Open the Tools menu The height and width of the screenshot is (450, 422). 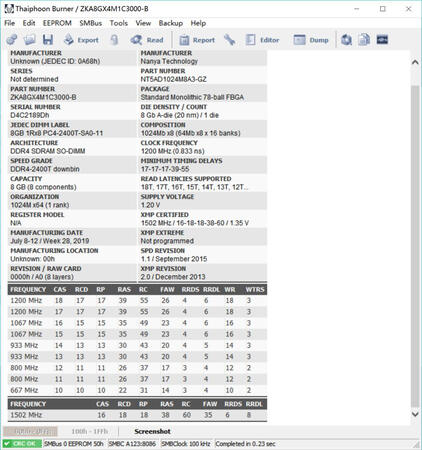click(119, 23)
